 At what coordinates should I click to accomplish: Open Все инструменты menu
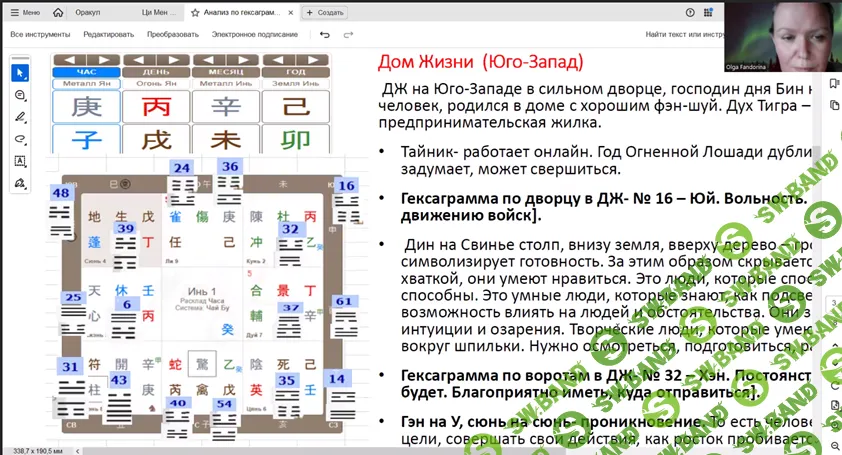coord(40,34)
